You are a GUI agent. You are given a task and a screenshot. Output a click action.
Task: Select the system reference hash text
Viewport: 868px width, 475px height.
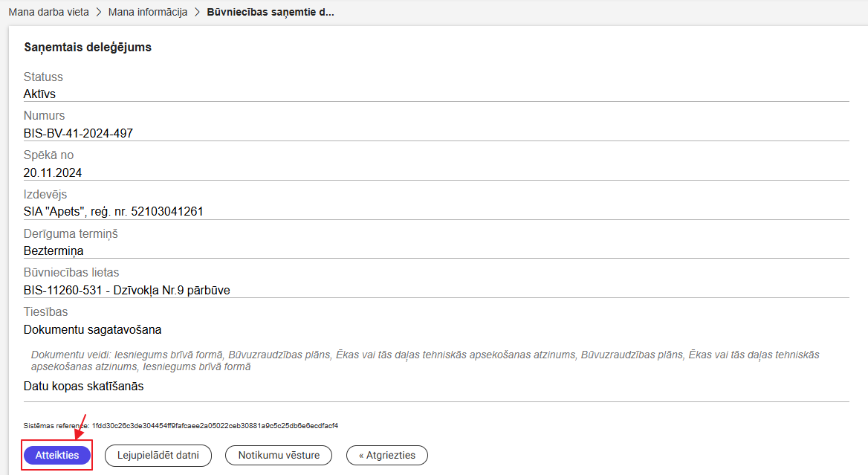coord(215,426)
